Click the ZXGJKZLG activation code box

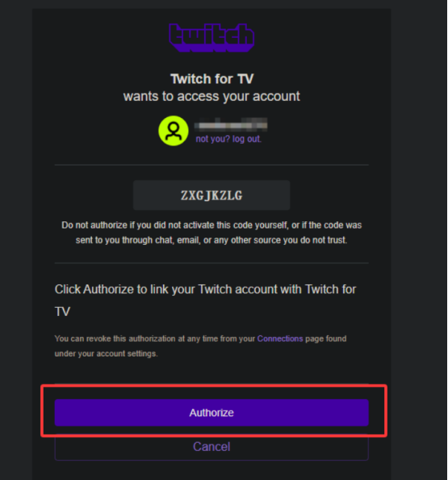(x=211, y=196)
